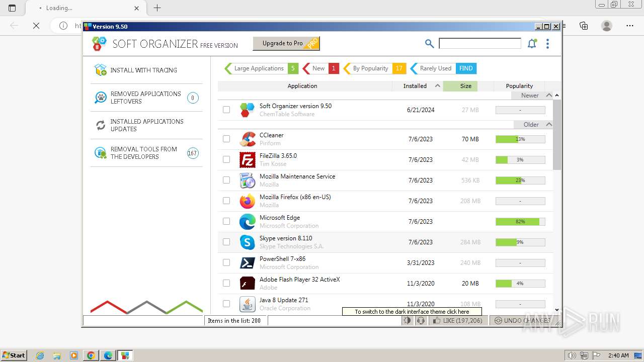Click Adobe Flash Player size 20 MB

(470, 284)
